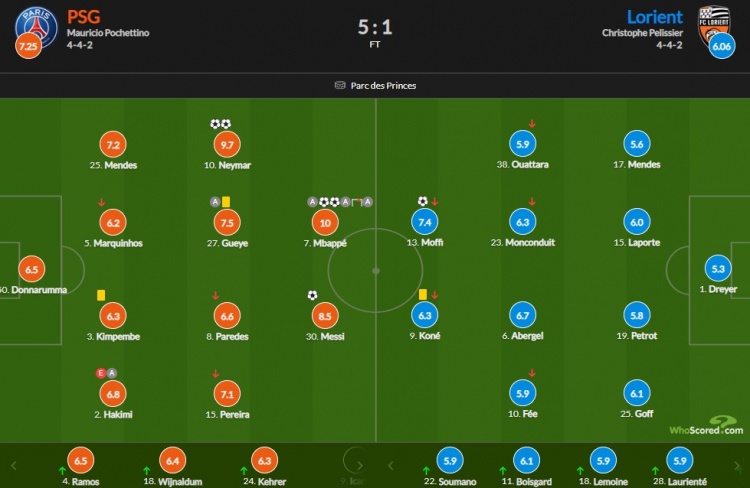Click the stadium icon beside Parc des Princes
This screenshot has height=488, width=750.
click(x=340, y=85)
